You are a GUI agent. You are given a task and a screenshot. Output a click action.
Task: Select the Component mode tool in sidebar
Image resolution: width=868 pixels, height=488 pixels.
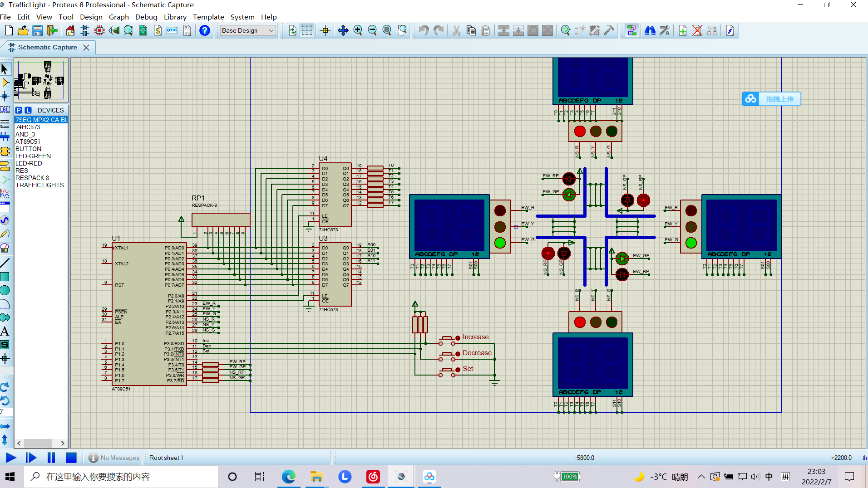5,83
